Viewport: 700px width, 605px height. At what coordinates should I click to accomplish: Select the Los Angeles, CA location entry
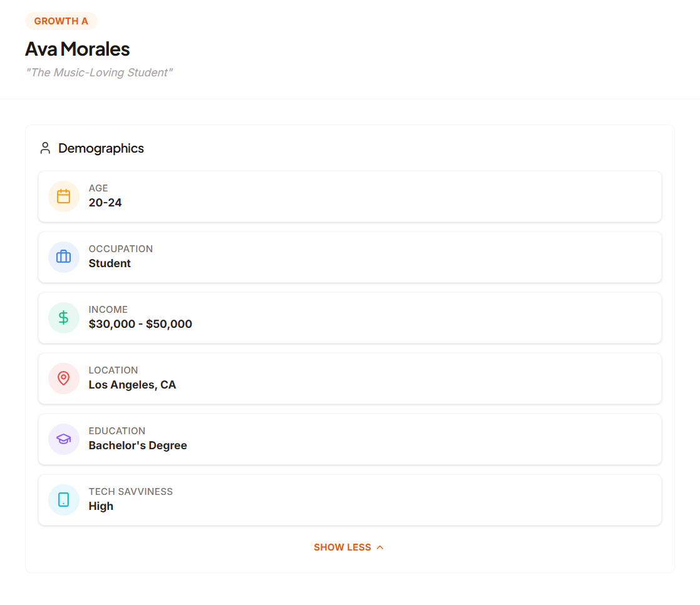[x=349, y=378]
